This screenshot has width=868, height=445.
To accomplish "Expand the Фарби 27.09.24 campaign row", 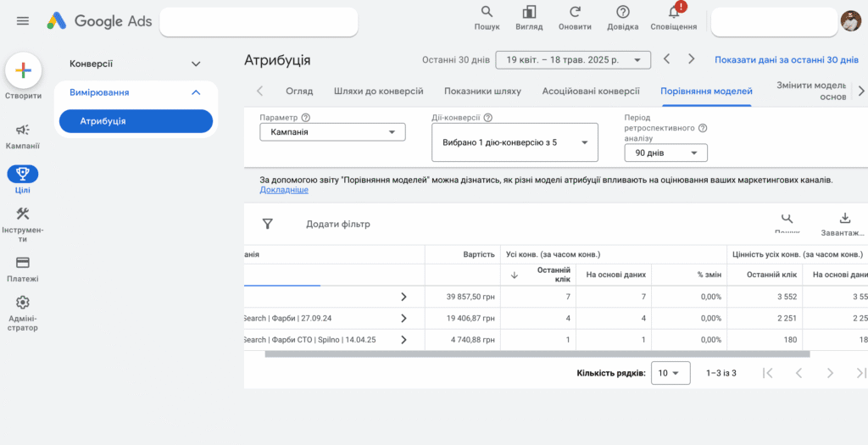I will (403, 318).
